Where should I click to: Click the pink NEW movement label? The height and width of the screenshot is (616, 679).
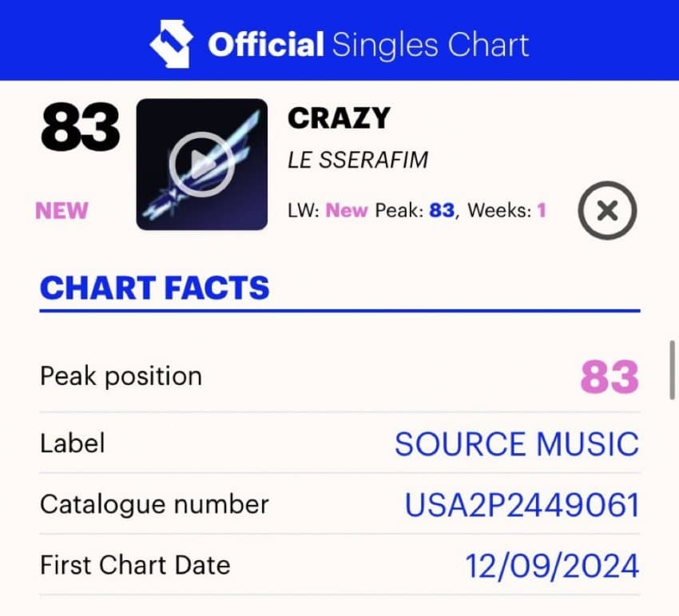click(x=62, y=211)
